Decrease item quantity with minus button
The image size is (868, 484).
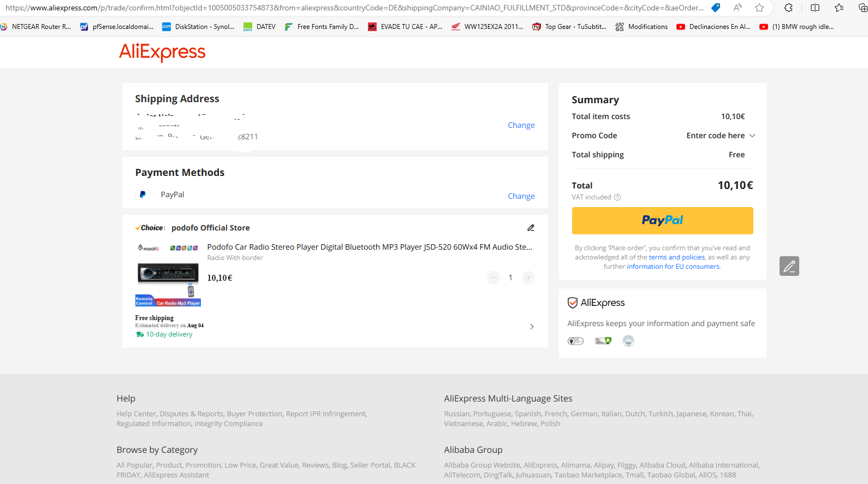coord(494,278)
